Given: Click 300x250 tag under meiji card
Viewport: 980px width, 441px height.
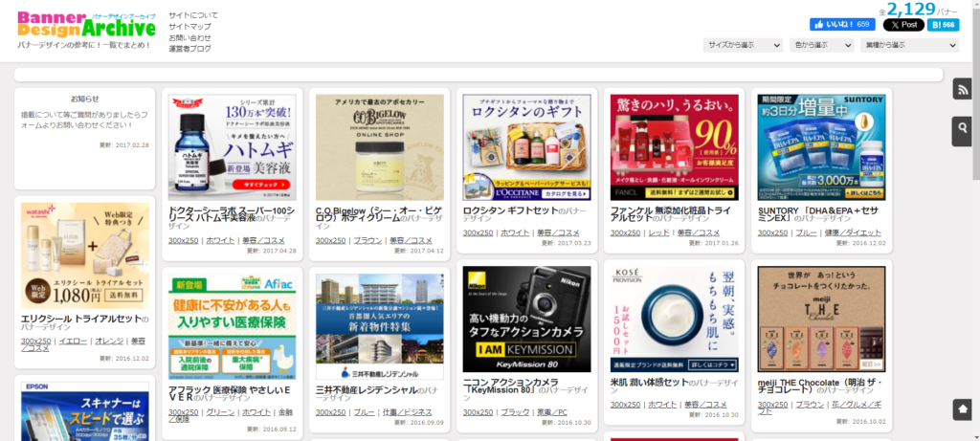Looking at the screenshot, I should pos(772,404).
